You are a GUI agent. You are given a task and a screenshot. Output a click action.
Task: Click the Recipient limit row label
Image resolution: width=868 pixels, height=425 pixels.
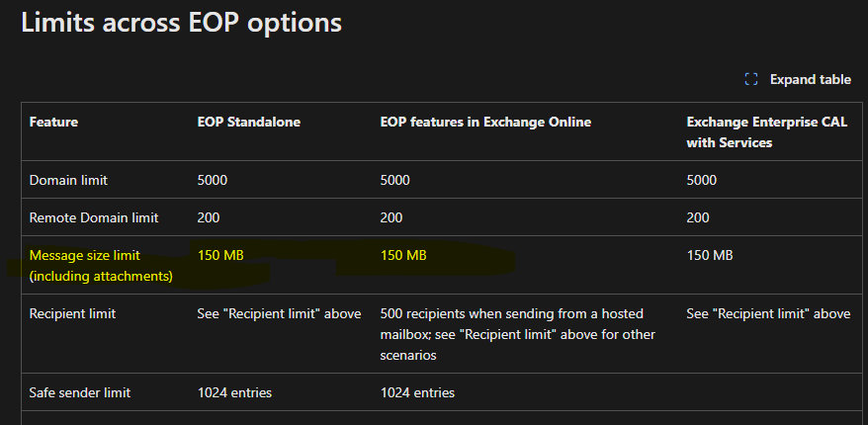72,313
